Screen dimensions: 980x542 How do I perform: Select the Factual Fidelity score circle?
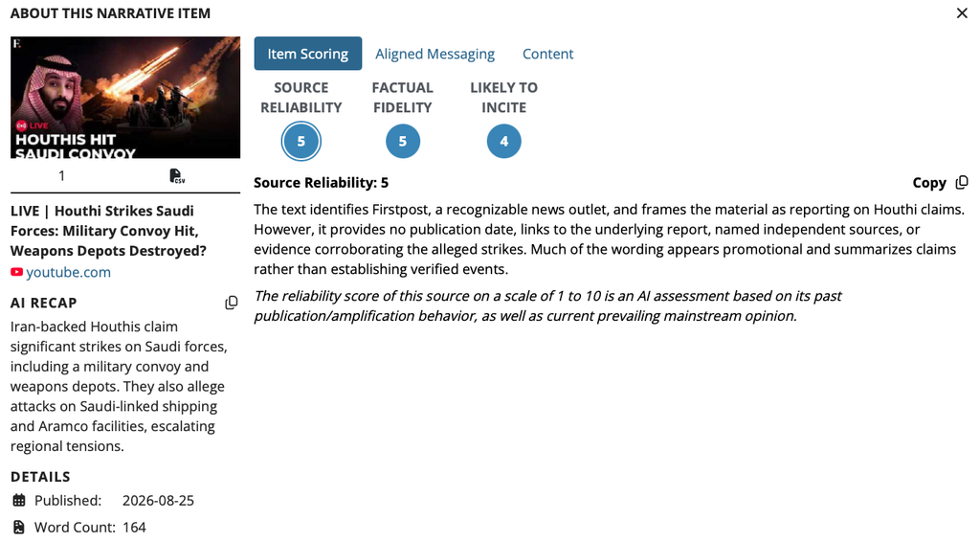click(403, 142)
